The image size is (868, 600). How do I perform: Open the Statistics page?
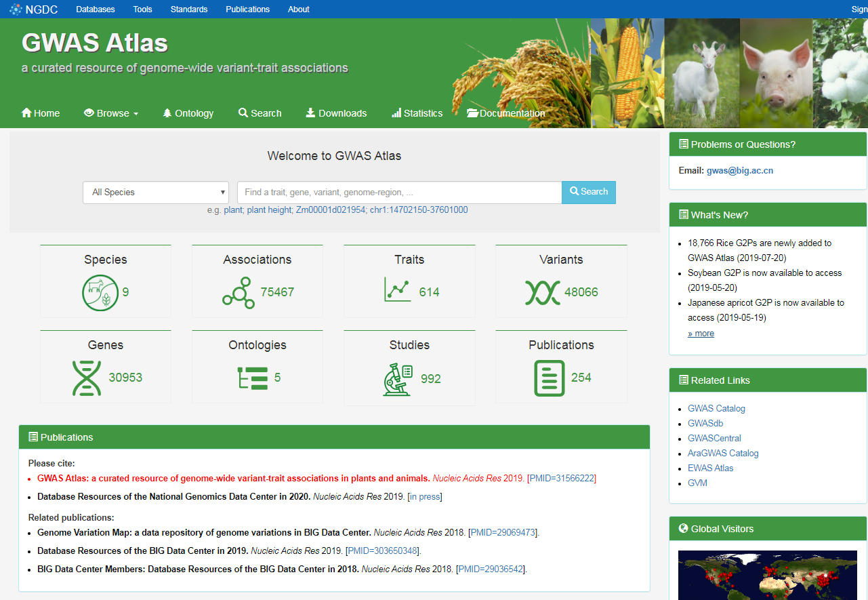(x=417, y=113)
